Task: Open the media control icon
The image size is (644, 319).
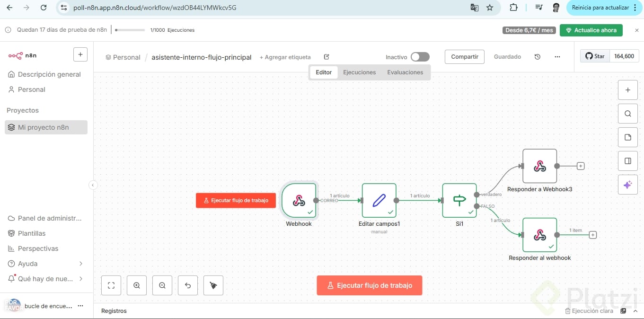Action: 539,8
